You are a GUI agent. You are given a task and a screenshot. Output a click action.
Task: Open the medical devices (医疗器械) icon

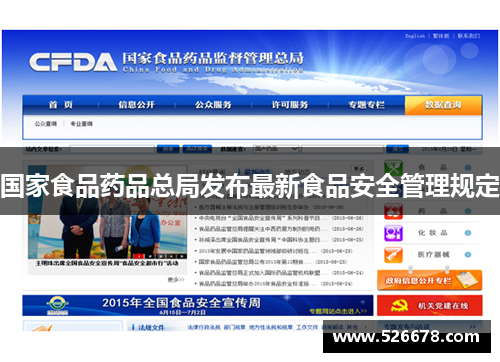[393, 255]
